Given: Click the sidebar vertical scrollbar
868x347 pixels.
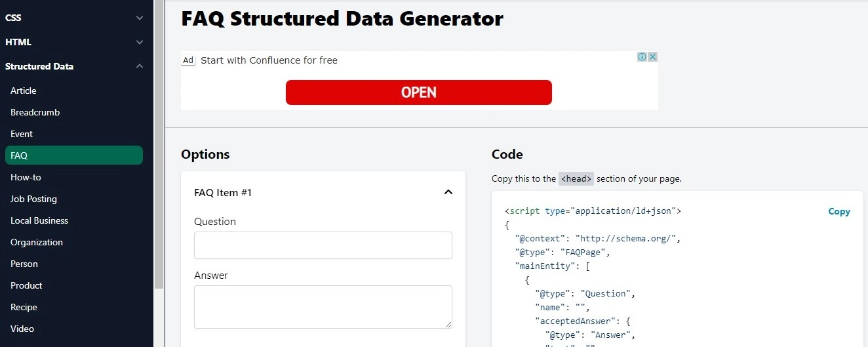Looking at the screenshot, I should tap(159, 144).
